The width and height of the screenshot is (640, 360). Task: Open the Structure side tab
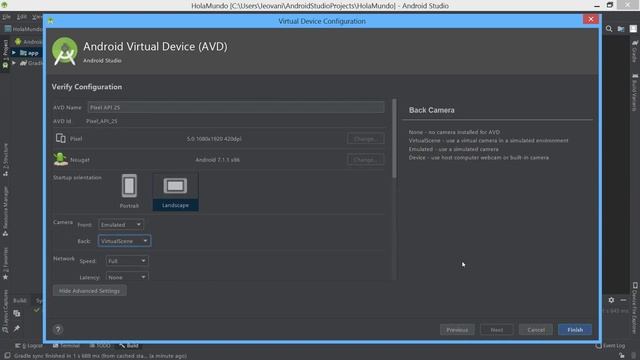(x=5, y=159)
